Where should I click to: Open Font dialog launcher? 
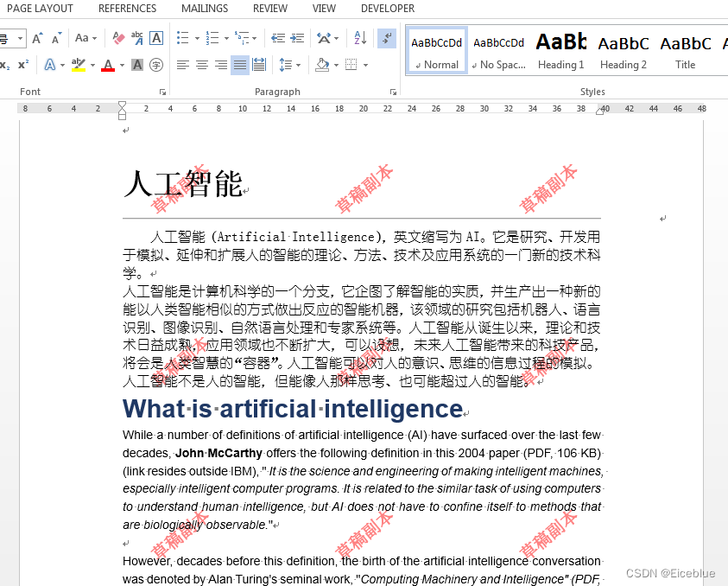(162, 92)
